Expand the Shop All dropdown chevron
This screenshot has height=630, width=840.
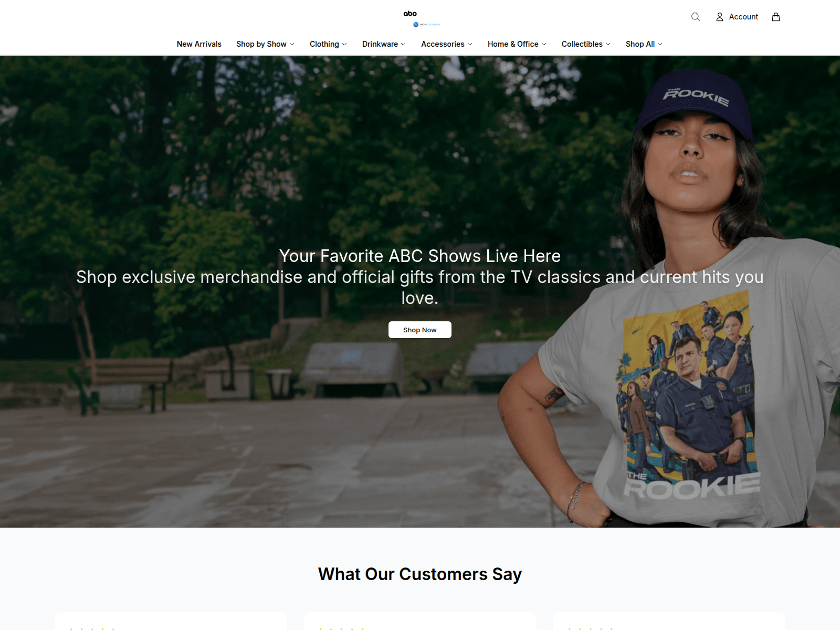pyautogui.click(x=660, y=44)
